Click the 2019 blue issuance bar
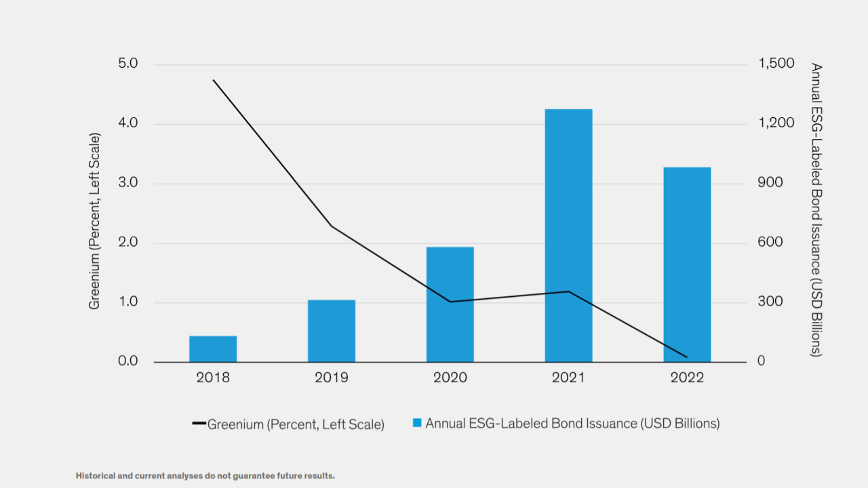This screenshot has width=868, height=488. pos(332,331)
